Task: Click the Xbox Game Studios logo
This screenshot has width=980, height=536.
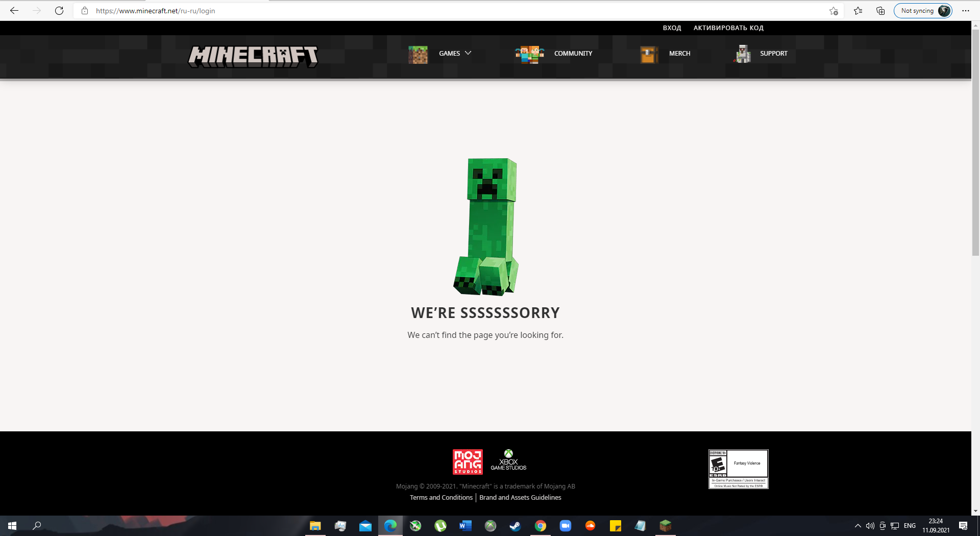Action: pyautogui.click(x=508, y=460)
